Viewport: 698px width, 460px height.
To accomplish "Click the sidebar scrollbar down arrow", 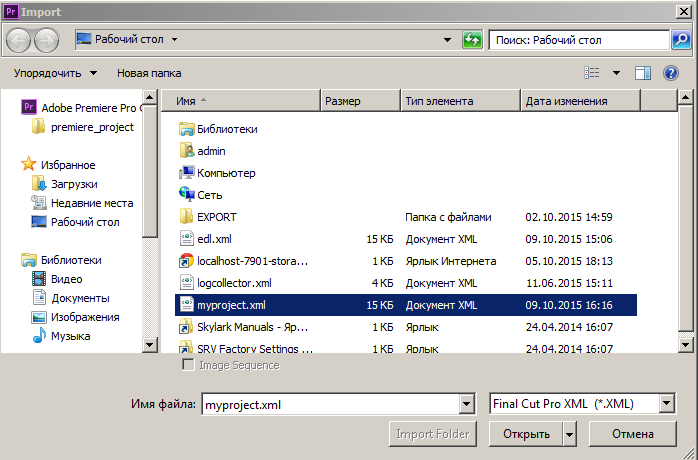I will [150, 344].
